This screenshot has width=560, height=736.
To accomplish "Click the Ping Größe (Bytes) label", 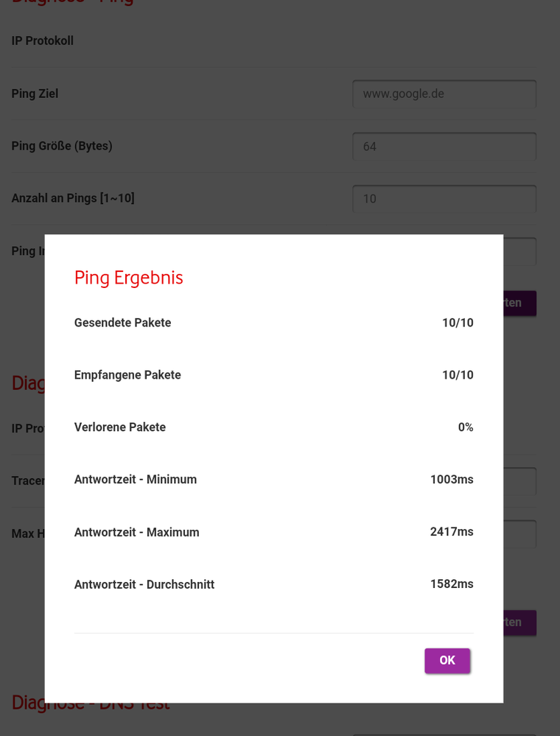I will (62, 146).
